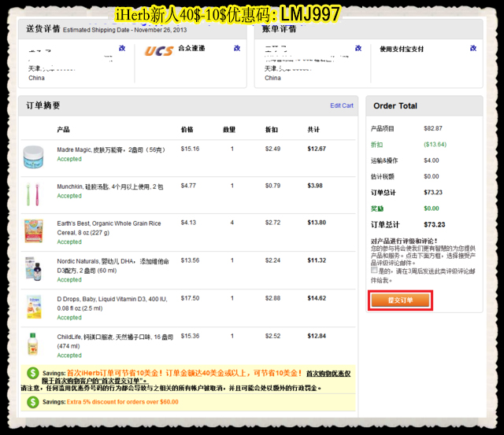
Task: Click the D Drops vitamin D3 image
Action: [x=33, y=307]
